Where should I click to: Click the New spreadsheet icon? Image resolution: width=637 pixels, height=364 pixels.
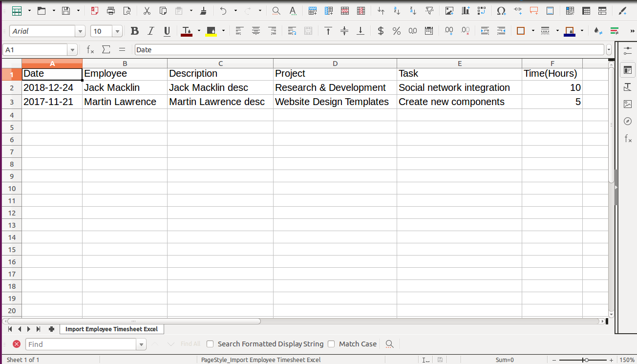click(x=17, y=11)
